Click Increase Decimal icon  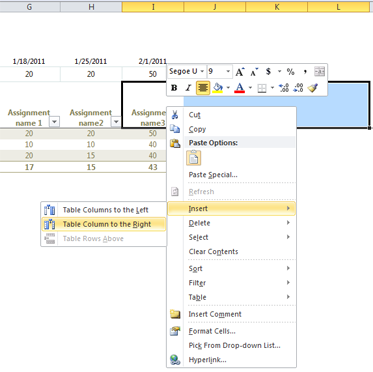tap(284, 88)
